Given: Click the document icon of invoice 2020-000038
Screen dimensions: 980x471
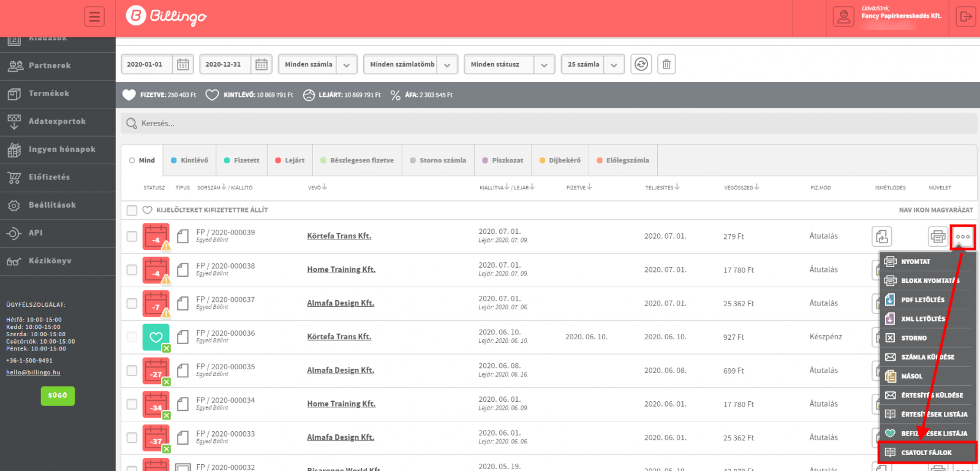Looking at the screenshot, I should click(x=183, y=270).
